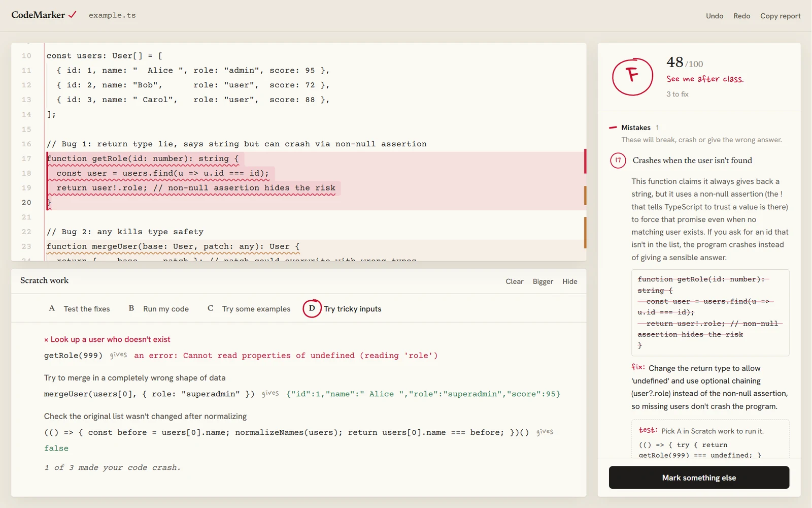Click the Bob user row code line

(193, 85)
